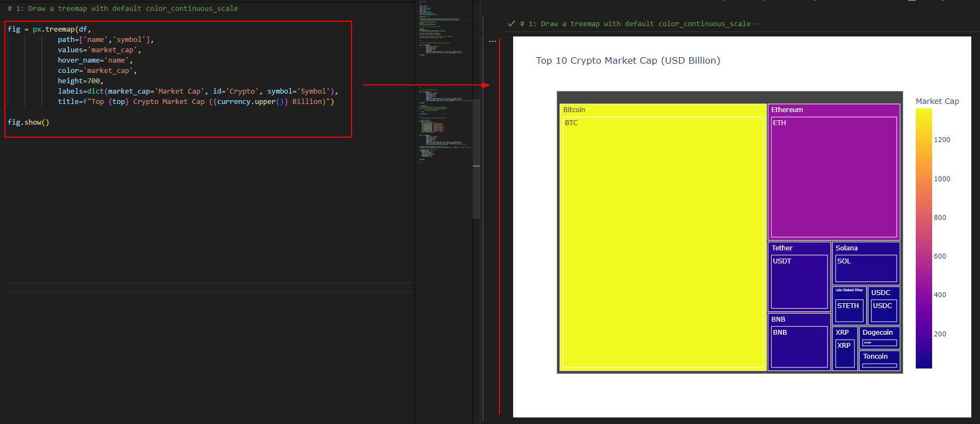The height and width of the screenshot is (424, 980).
Task: Click the 1200 colorbar tick label
Action: pos(942,140)
